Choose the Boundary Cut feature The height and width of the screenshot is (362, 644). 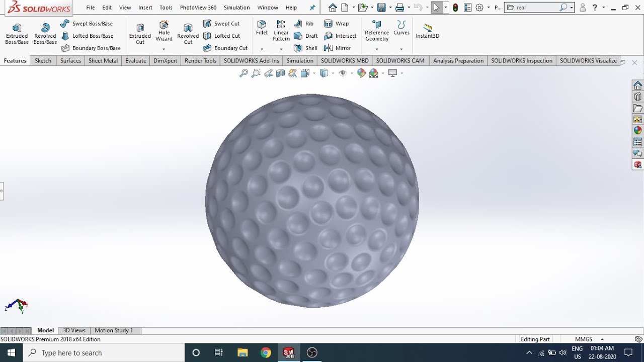[x=225, y=48]
